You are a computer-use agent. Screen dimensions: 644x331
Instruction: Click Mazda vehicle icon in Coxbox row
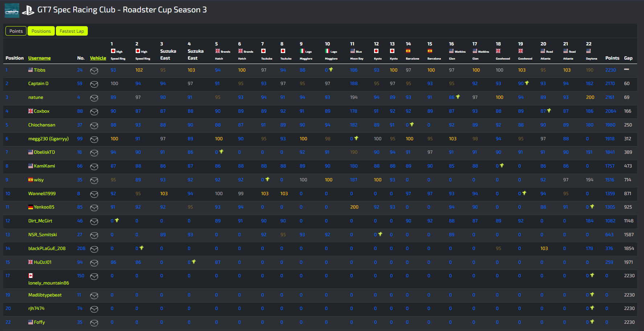pyautogui.click(x=94, y=112)
